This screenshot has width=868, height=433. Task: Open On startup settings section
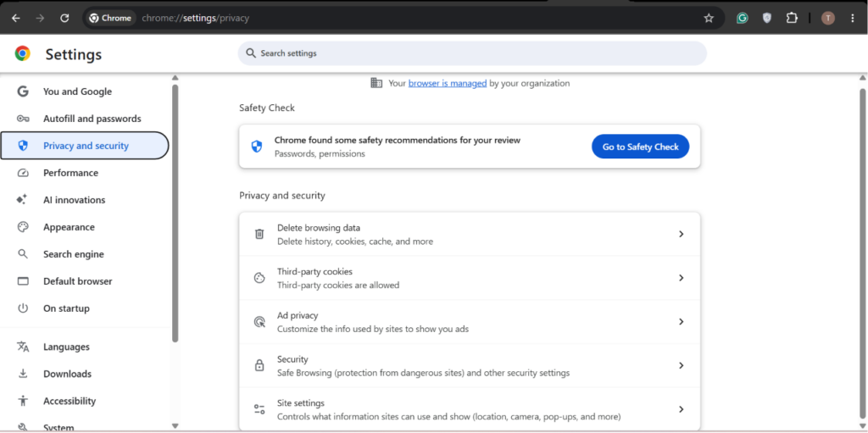tap(85, 308)
